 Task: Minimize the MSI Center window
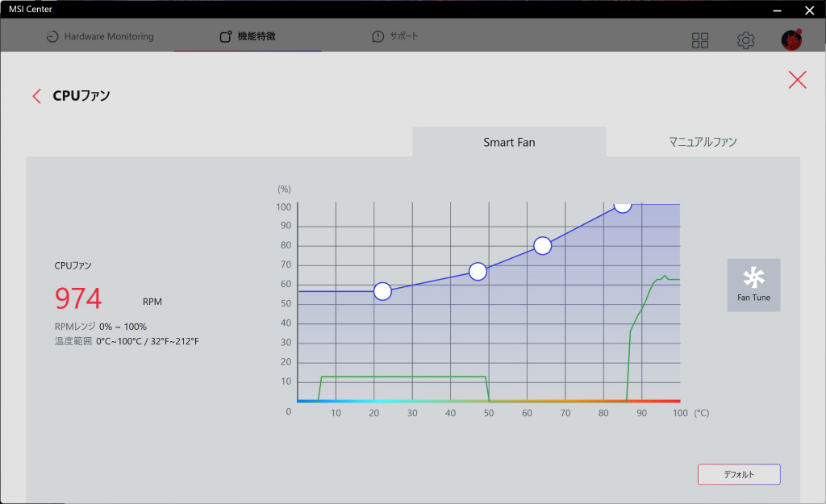coord(777,10)
